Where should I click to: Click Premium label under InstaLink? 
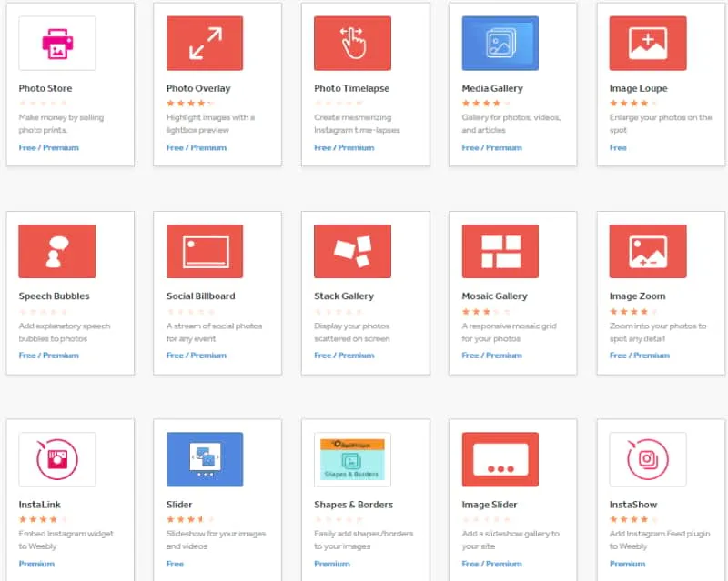coord(36,564)
